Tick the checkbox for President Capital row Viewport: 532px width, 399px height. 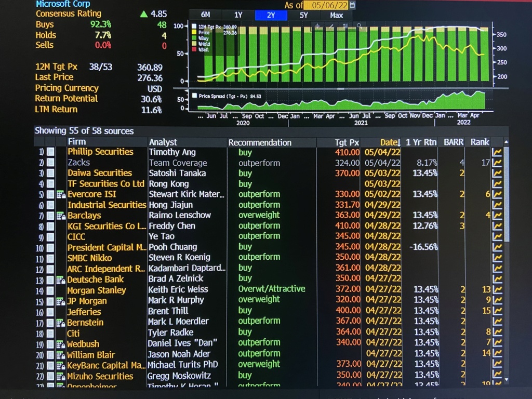coord(50,248)
